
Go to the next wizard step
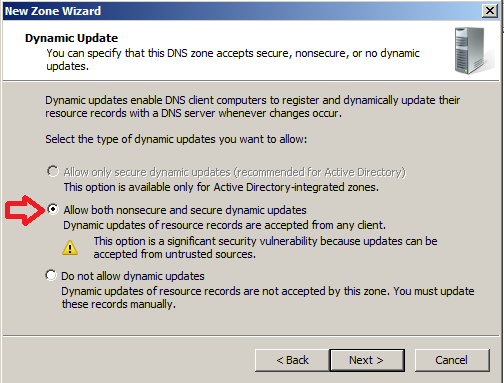[367, 360]
